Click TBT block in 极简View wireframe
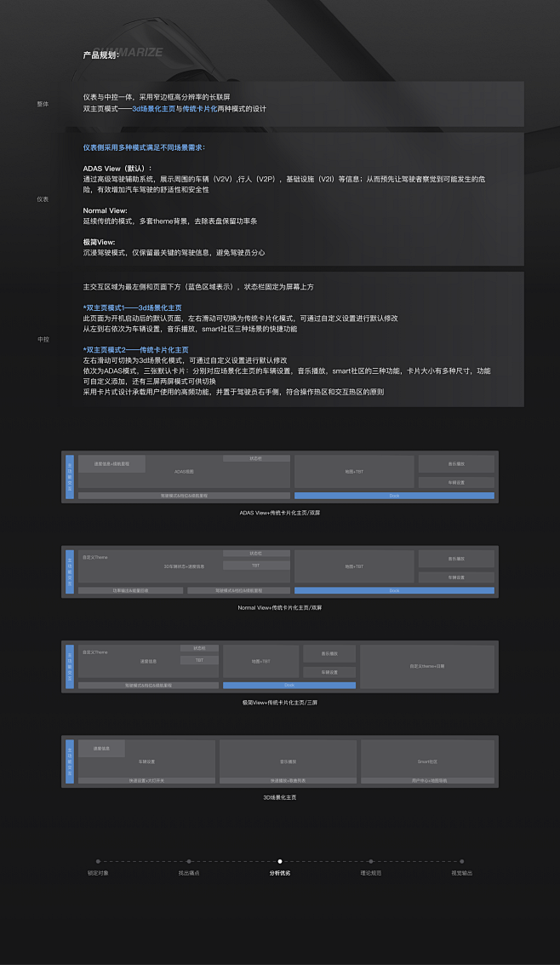Image resolution: width=560 pixels, height=965 pixels. coord(199,660)
